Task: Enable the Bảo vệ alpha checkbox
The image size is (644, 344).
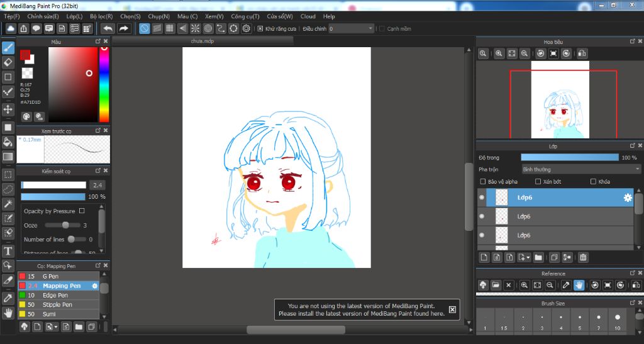Action: [x=482, y=182]
